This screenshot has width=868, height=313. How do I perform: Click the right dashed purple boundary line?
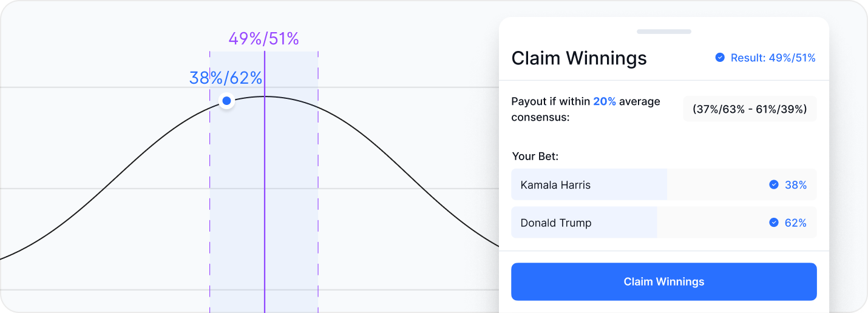(318, 200)
